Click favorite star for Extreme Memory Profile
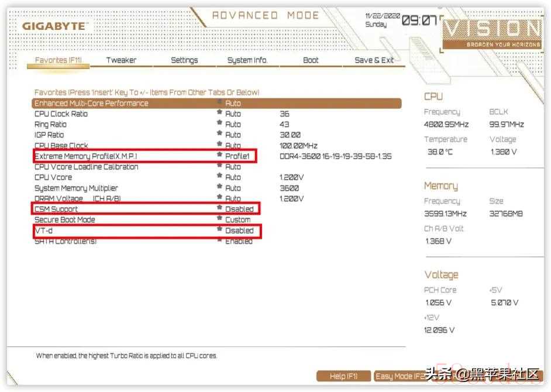This screenshot has width=551, height=392. tap(219, 154)
